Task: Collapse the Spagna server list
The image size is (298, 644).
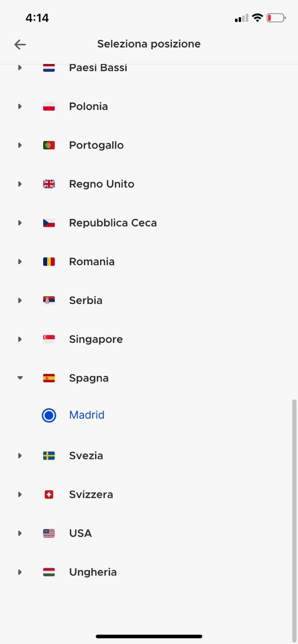Action: [x=20, y=378]
